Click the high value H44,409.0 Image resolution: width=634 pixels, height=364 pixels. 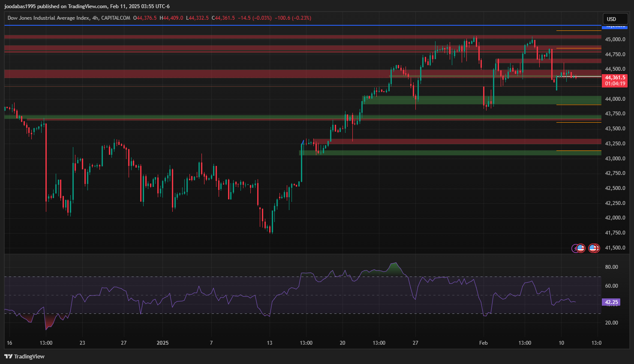click(171, 18)
